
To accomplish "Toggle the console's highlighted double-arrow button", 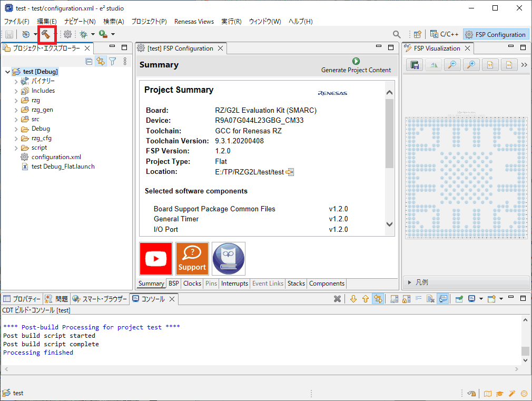I will coord(378,299).
